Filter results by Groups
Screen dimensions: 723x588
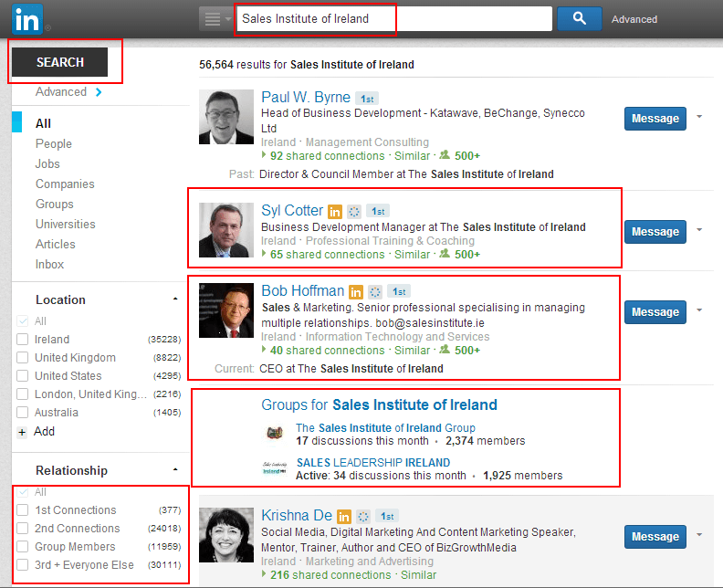coord(55,204)
